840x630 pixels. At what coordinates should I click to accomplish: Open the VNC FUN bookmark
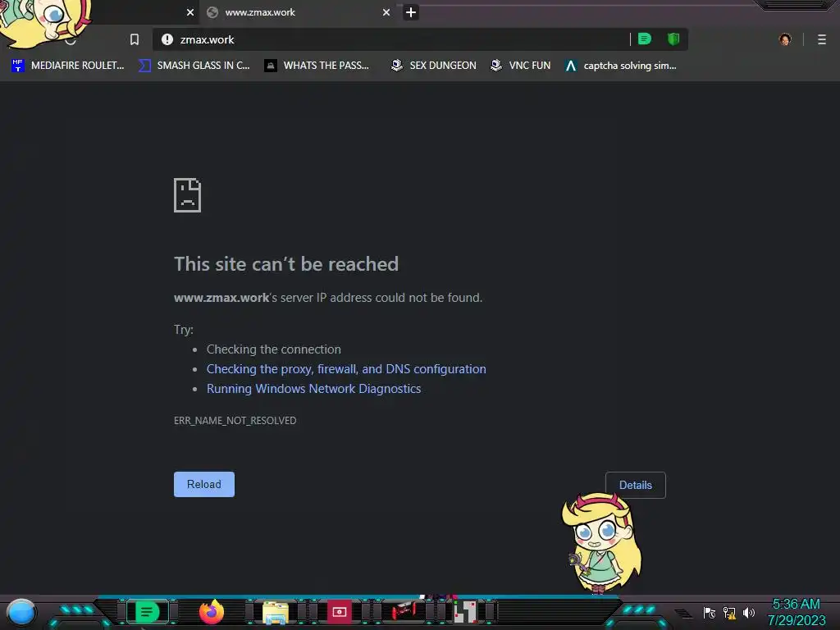(x=520, y=66)
